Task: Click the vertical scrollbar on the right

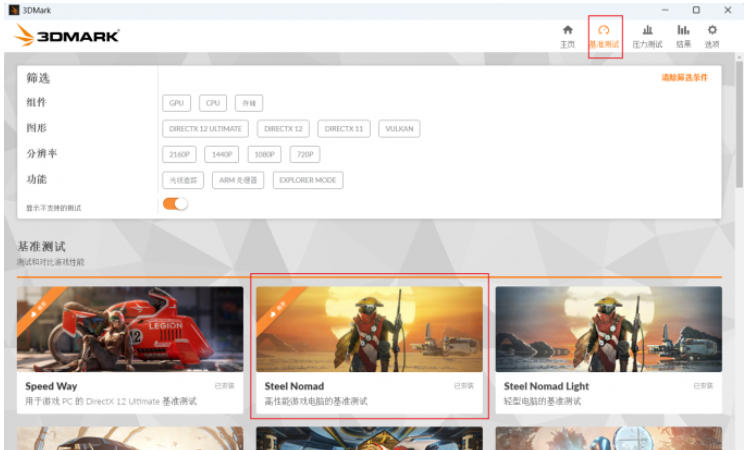Action: [740, 124]
